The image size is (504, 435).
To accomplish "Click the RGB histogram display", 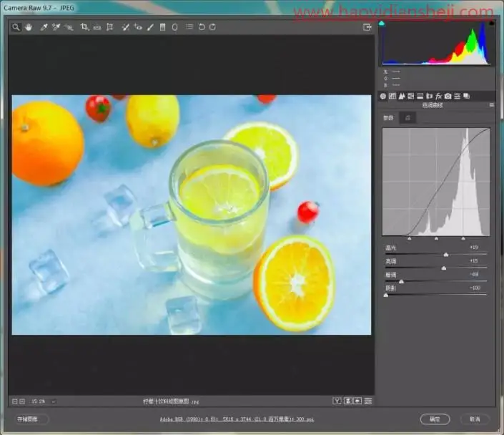I will click(x=437, y=43).
